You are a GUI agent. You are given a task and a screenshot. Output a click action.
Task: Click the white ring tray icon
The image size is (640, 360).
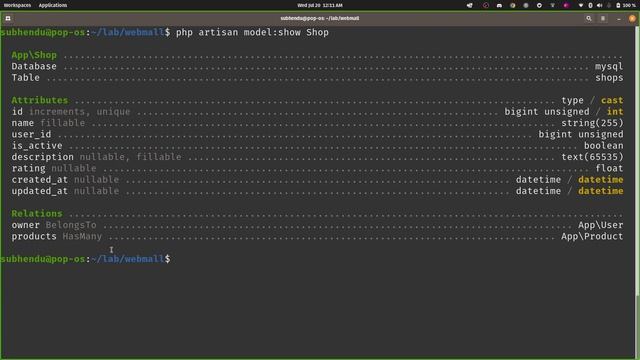(539, 5)
